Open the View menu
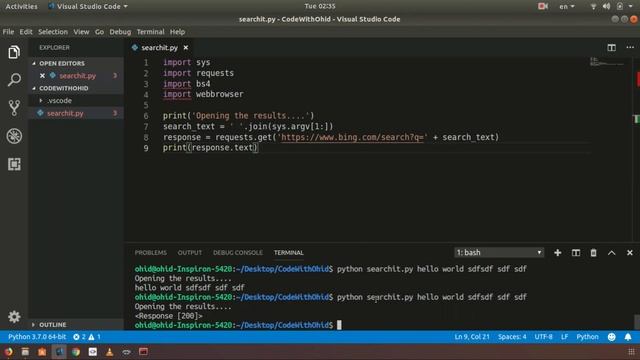The height and width of the screenshot is (360, 640). point(81,32)
